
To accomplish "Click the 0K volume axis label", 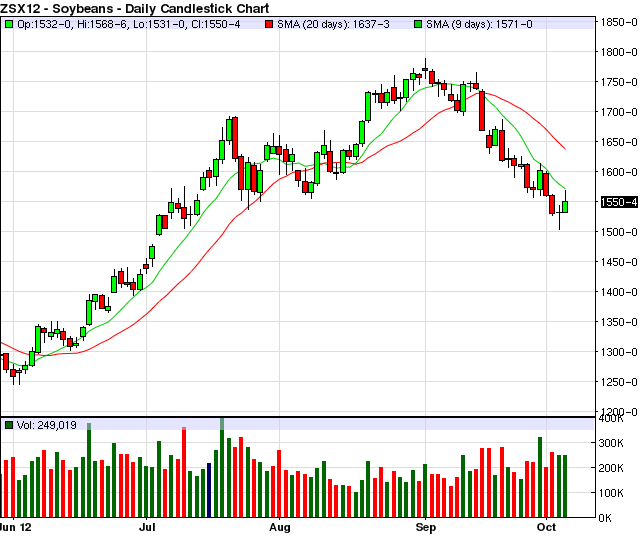I will click(x=605, y=518).
